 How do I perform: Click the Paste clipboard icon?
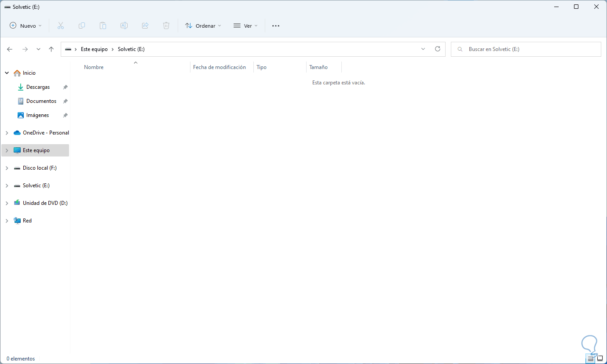click(103, 26)
